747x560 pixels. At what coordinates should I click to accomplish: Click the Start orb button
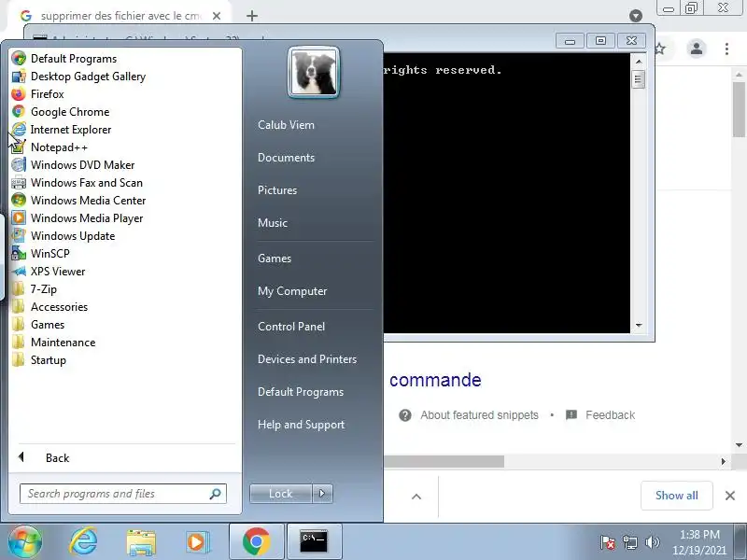coord(24,541)
